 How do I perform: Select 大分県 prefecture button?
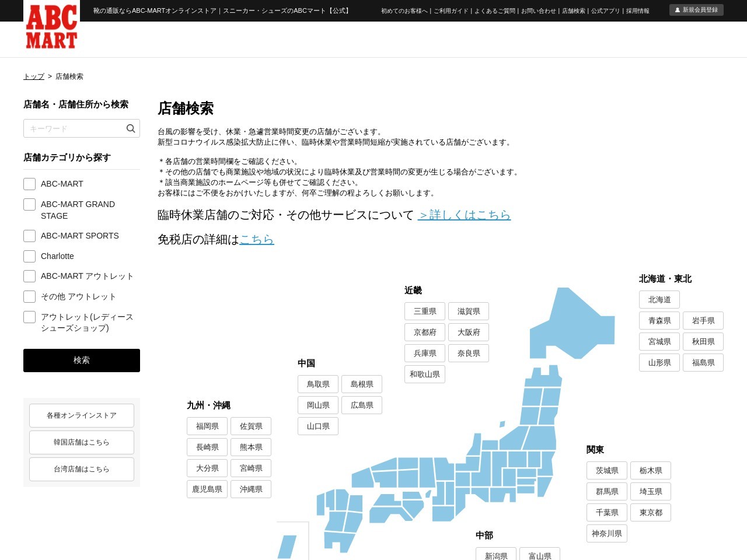(207, 468)
